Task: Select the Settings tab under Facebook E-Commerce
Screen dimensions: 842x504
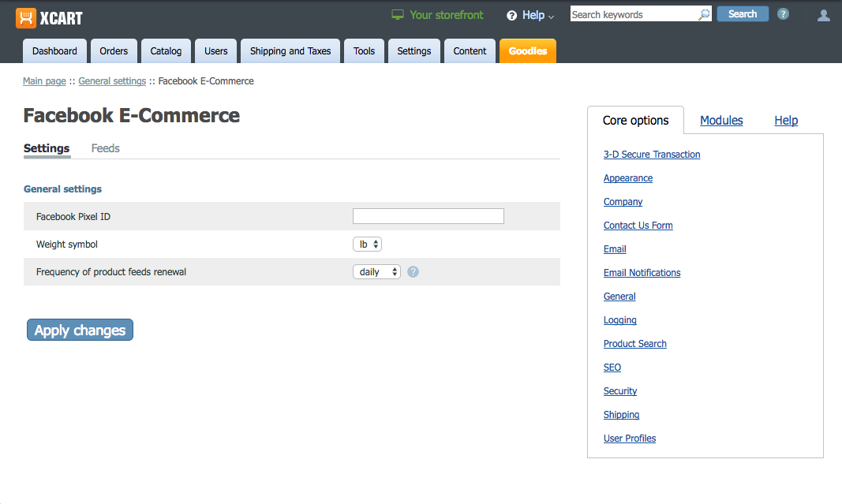Action: point(47,148)
